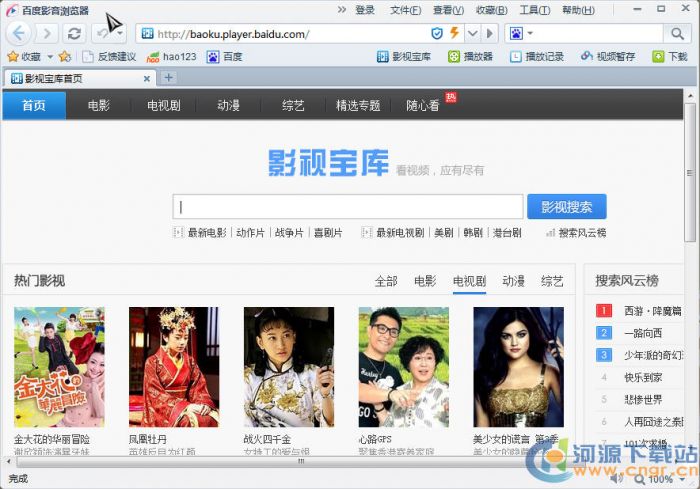Image resolution: width=700 pixels, height=489 pixels.
Task: Click the 最新电视剧 quick link
Action: click(x=400, y=233)
